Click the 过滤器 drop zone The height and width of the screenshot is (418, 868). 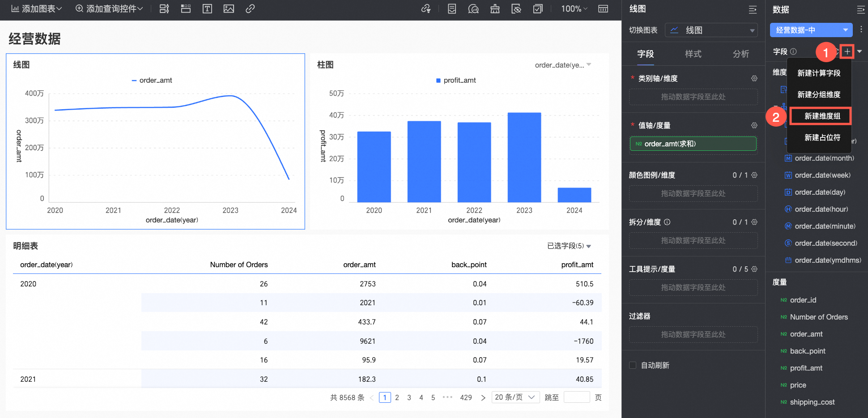tap(693, 334)
